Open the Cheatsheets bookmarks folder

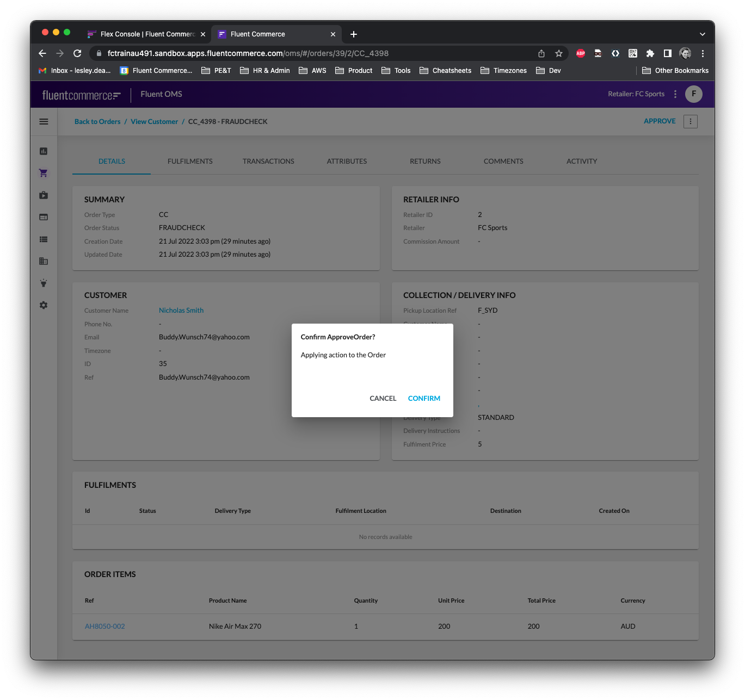[446, 71]
